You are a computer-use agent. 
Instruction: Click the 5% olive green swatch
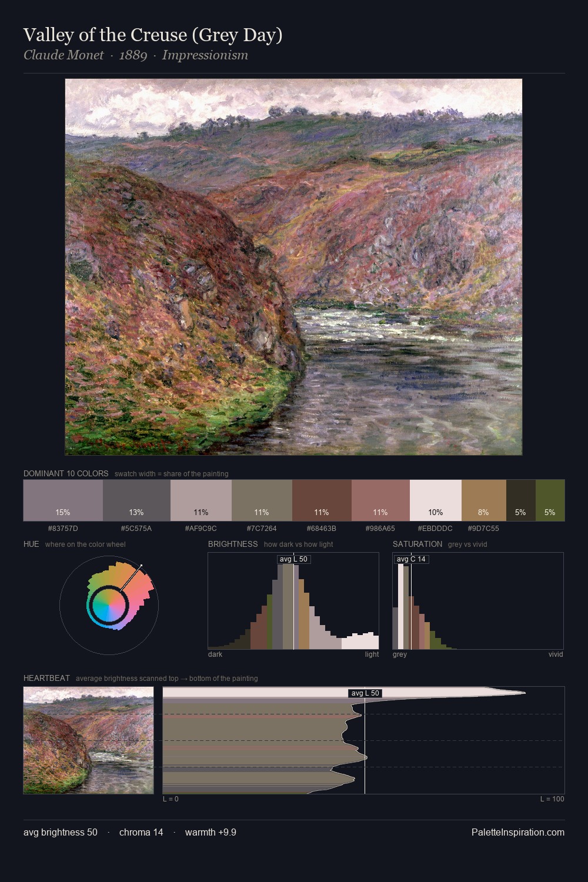550,500
